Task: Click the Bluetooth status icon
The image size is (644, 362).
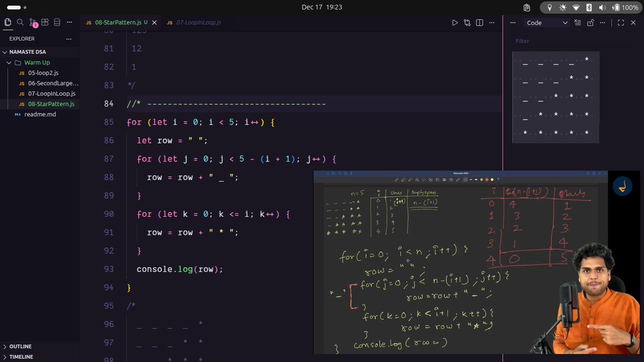Action: click(589, 8)
